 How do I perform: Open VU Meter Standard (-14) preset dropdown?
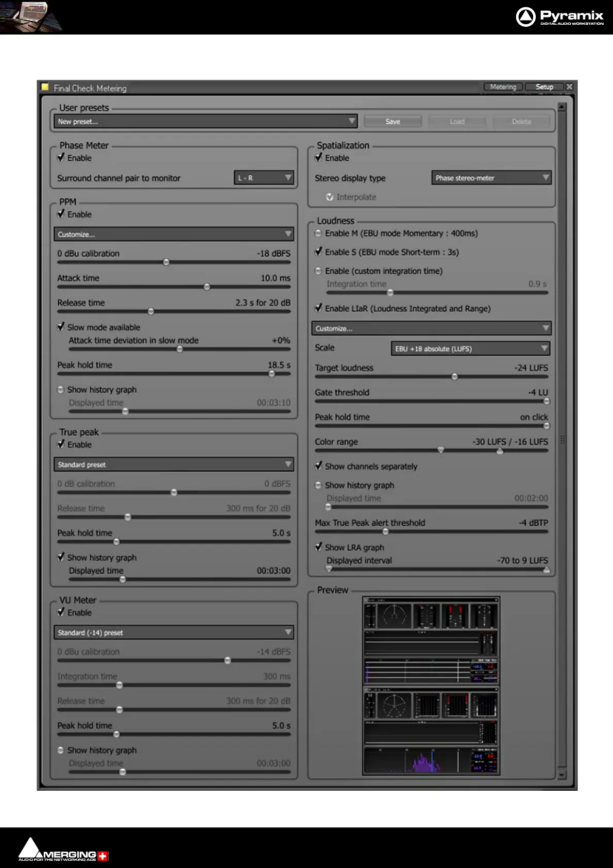tap(174, 632)
